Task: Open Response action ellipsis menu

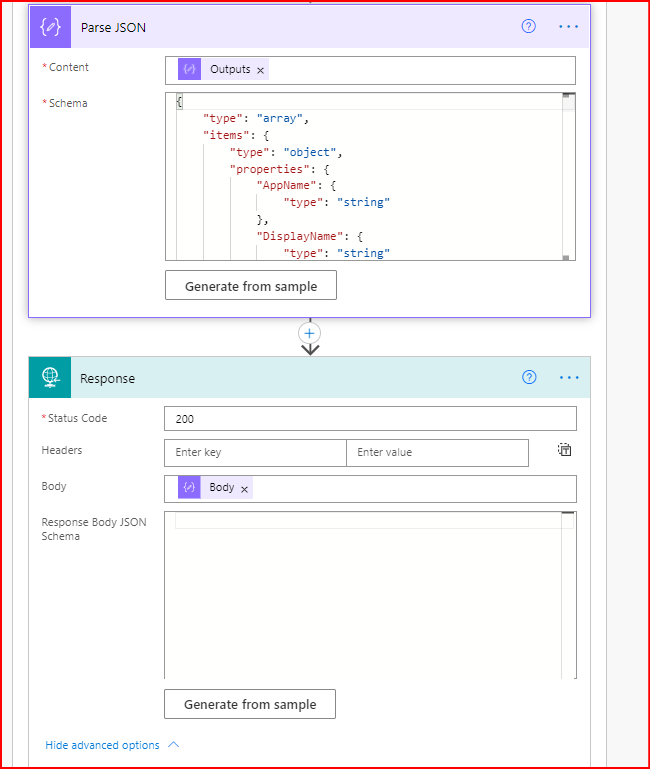Action: point(569,378)
